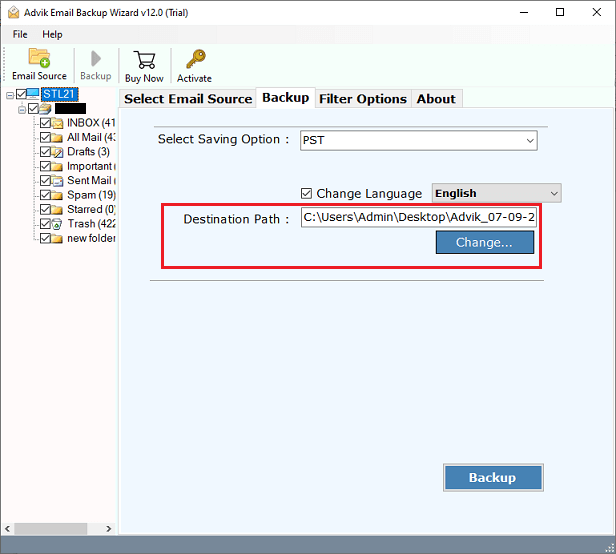Switch to Select Email Source tab
616x554 pixels.
pyautogui.click(x=188, y=99)
